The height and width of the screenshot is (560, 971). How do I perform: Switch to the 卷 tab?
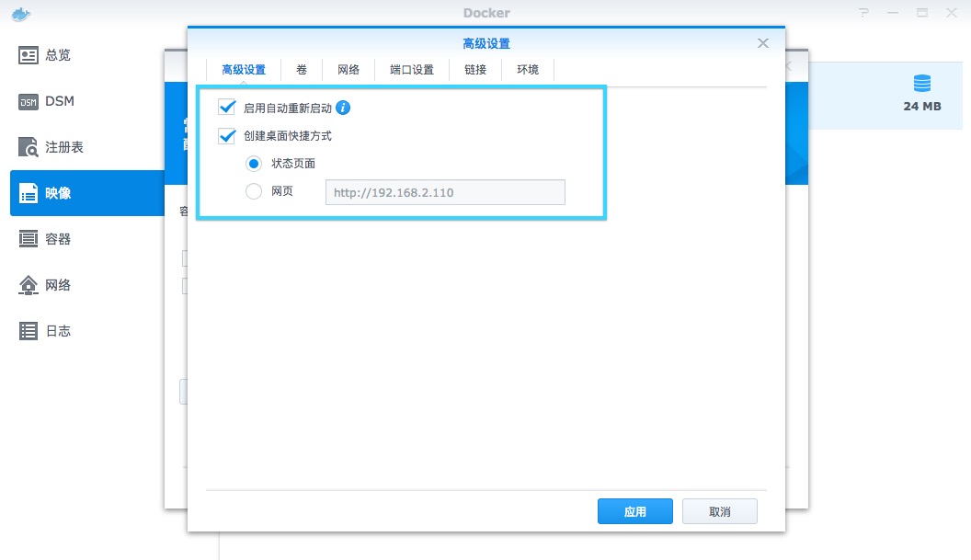pos(302,70)
